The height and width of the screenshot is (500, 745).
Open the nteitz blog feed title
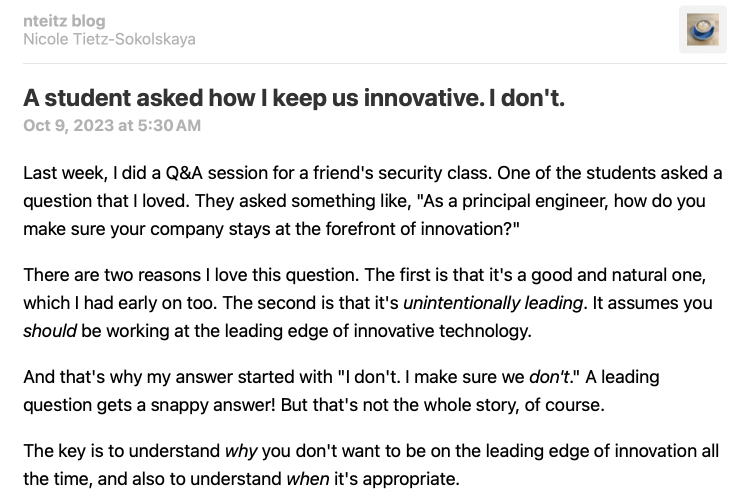coord(64,21)
